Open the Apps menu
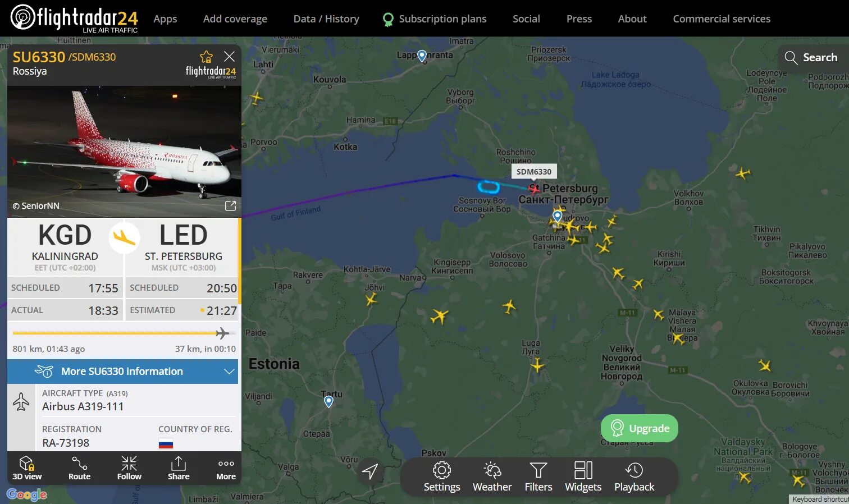 click(165, 19)
